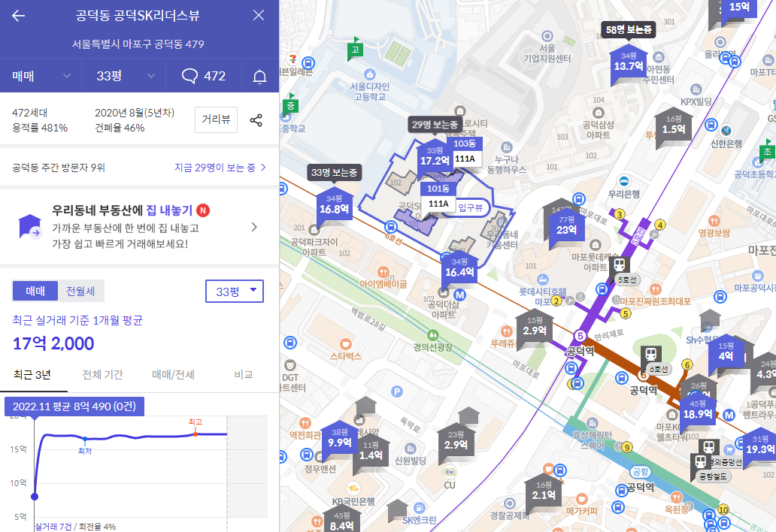Click the 최고 point on price chart
The height and width of the screenshot is (532, 776).
pyautogui.click(x=196, y=434)
